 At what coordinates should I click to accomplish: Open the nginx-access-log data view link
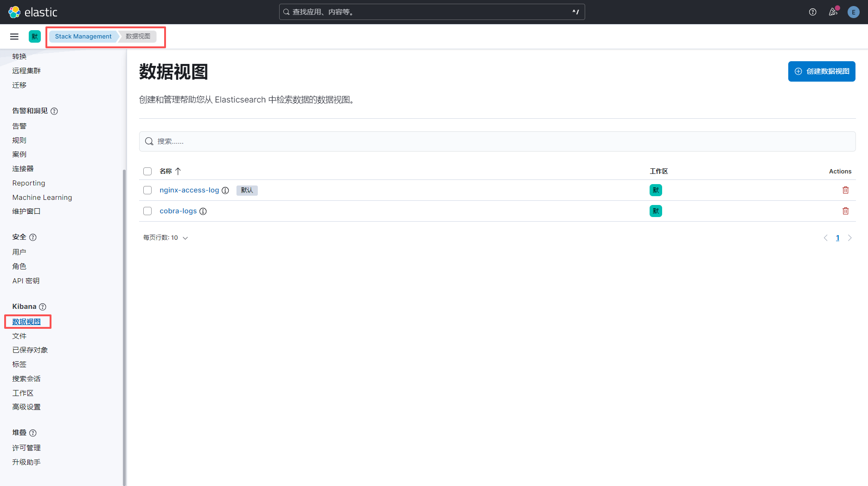(x=189, y=190)
